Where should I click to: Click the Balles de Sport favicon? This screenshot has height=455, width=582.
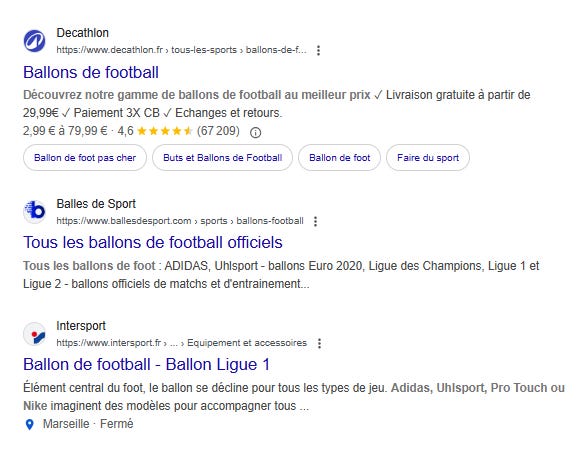click(x=35, y=212)
